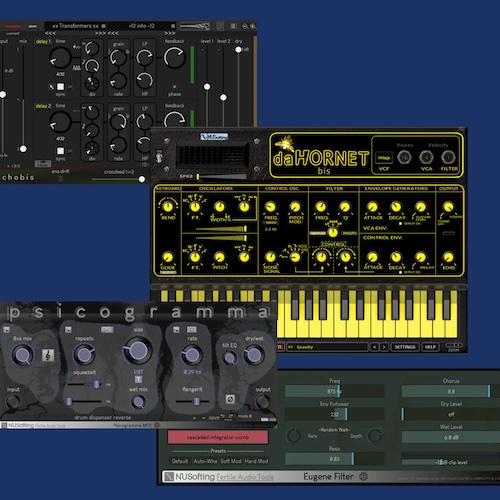Click the color theme icon in Echobis

(233, 26)
